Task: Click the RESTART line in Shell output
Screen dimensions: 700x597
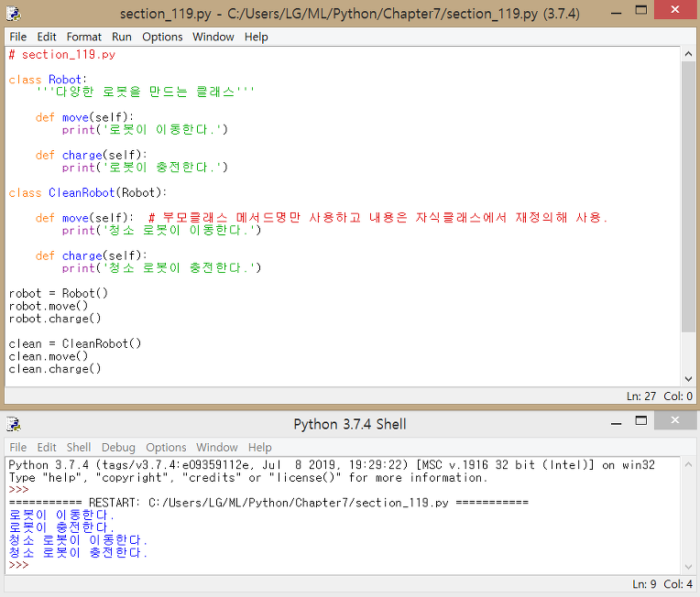Action: click(268, 503)
